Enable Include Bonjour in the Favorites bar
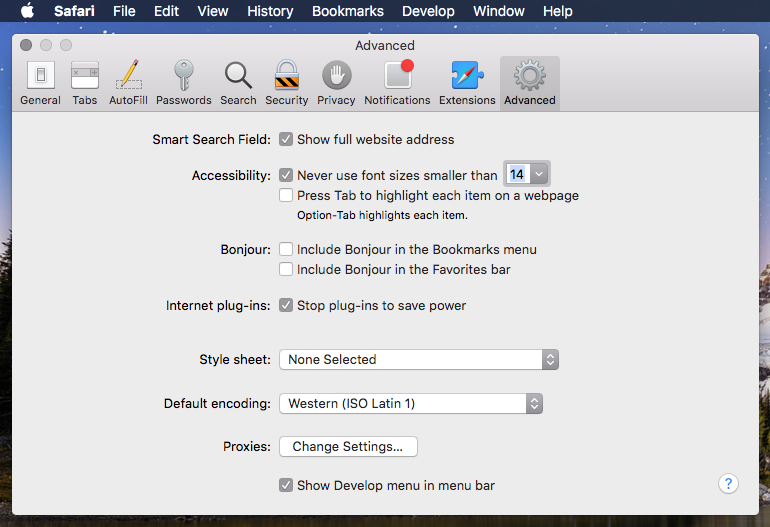This screenshot has width=770, height=527. [x=286, y=269]
